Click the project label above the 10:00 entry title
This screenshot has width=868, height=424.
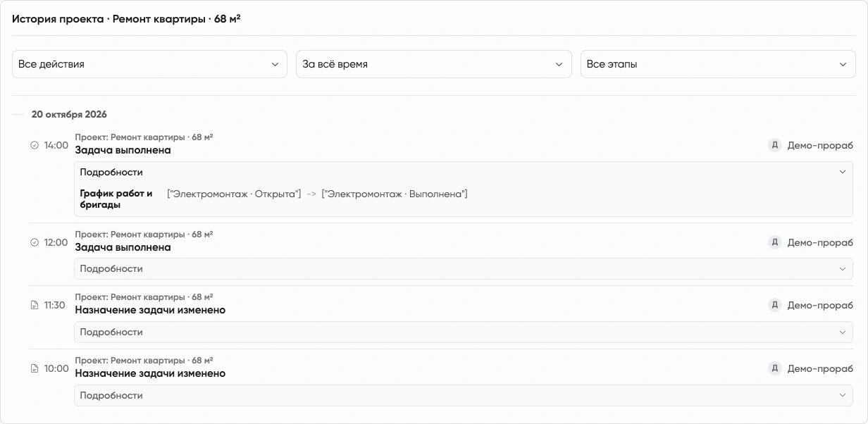pyautogui.click(x=144, y=361)
